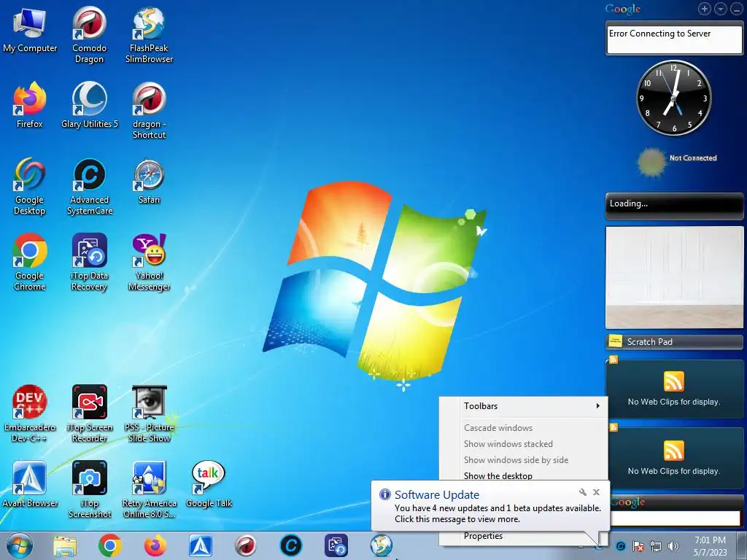Open Advanced SystemCare from the taskbar

tap(291, 545)
